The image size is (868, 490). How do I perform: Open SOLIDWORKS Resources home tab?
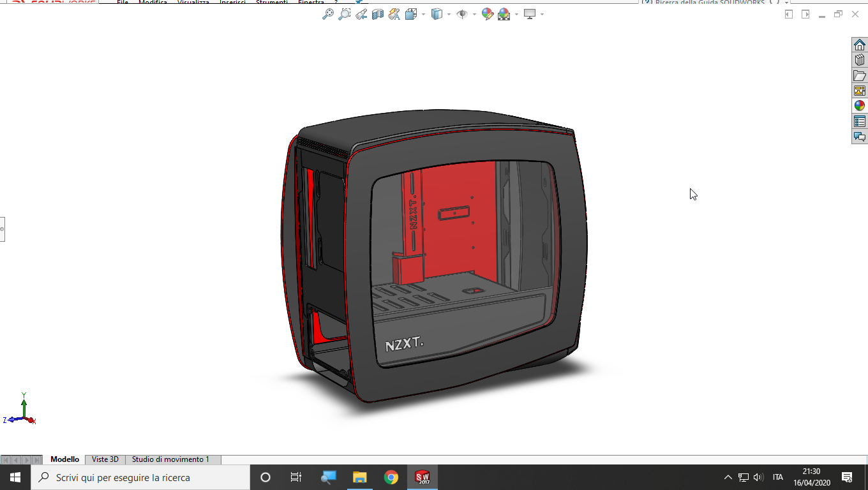click(x=860, y=45)
